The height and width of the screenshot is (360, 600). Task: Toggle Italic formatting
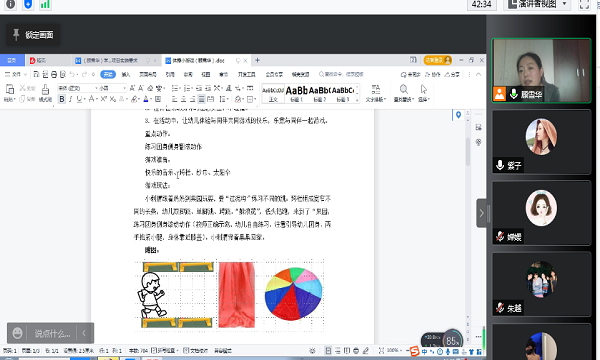(70, 99)
